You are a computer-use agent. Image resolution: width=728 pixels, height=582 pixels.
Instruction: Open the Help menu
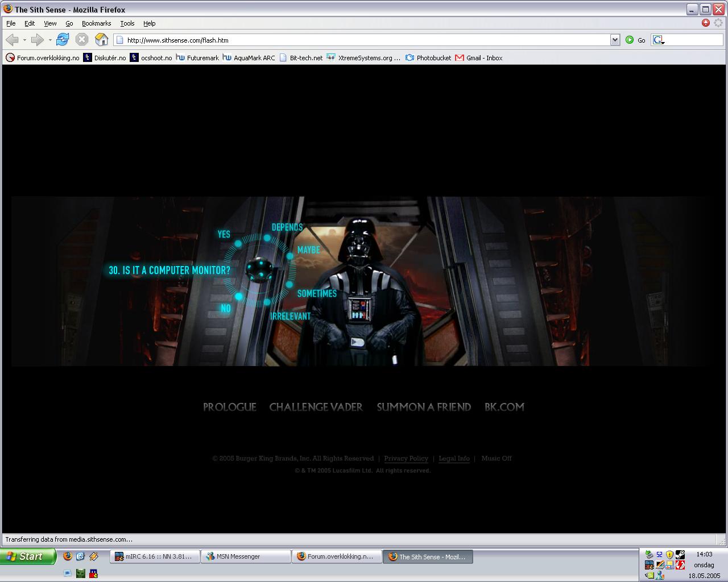pyautogui.click(x=149, y=23)
